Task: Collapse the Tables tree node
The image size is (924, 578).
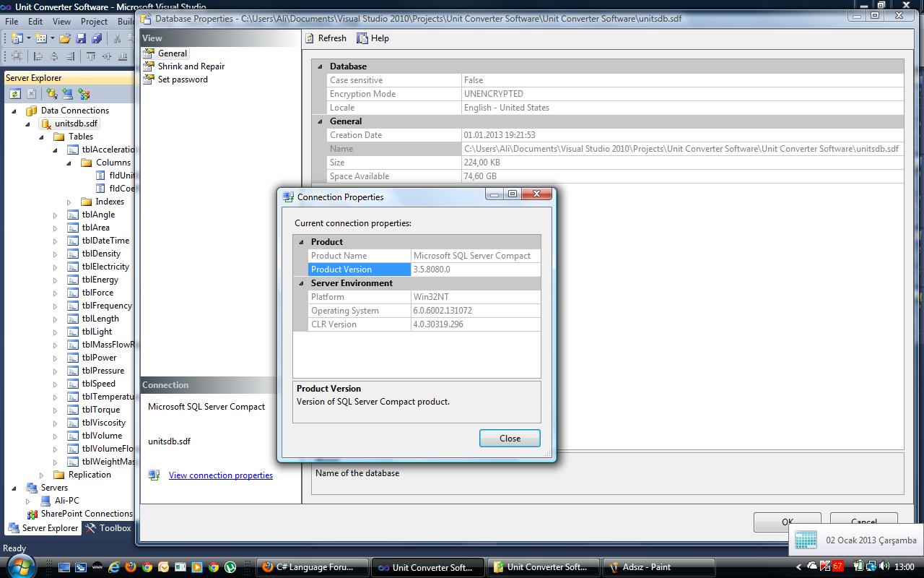Action: tap(42, 137)
